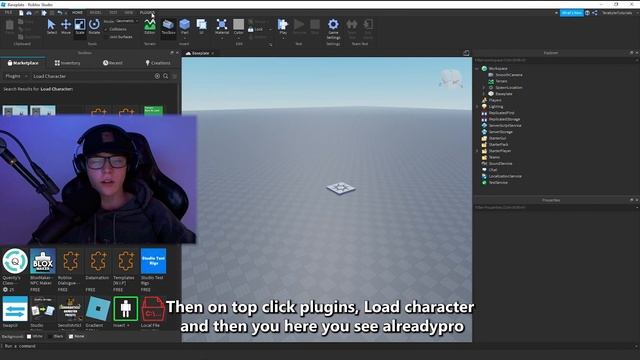Open the Terrain Editor
This screenshot has width=640, height=360.
tap(150, 27)
